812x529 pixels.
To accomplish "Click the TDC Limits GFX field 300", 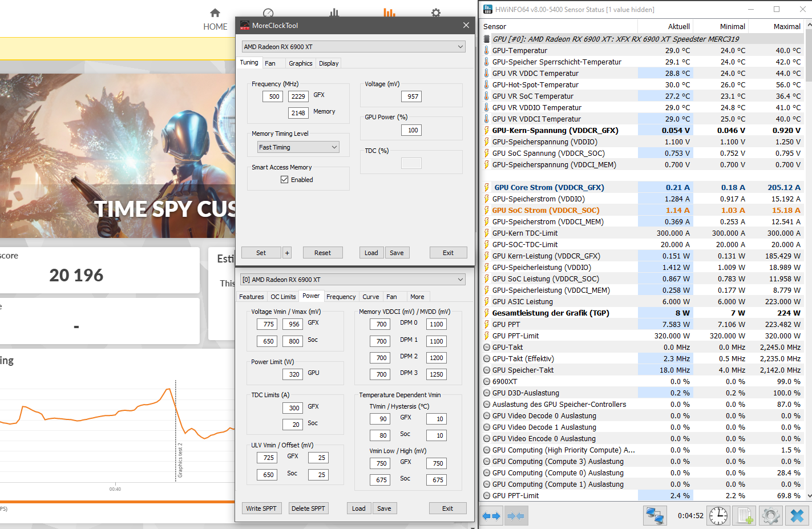I will pos(294,408).
